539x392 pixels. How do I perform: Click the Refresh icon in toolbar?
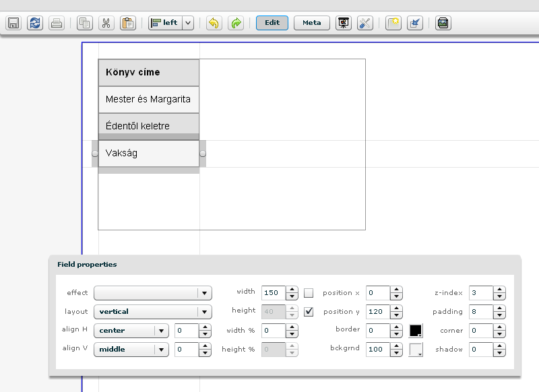click(x=34, y=23)
